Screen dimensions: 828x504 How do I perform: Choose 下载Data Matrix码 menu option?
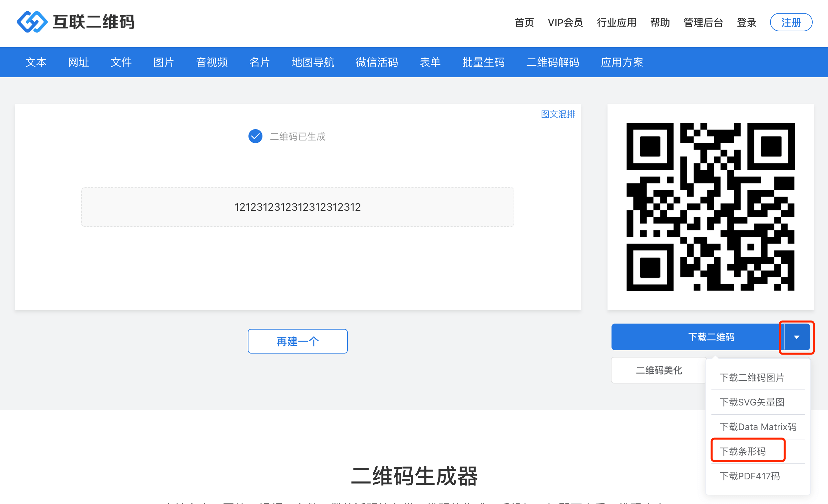(x=758, y=427)
